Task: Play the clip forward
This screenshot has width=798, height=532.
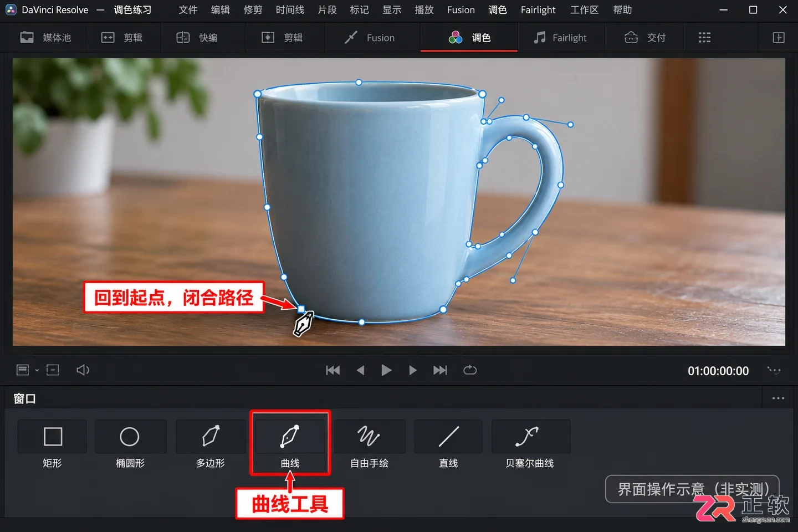Action: [413, 370]
